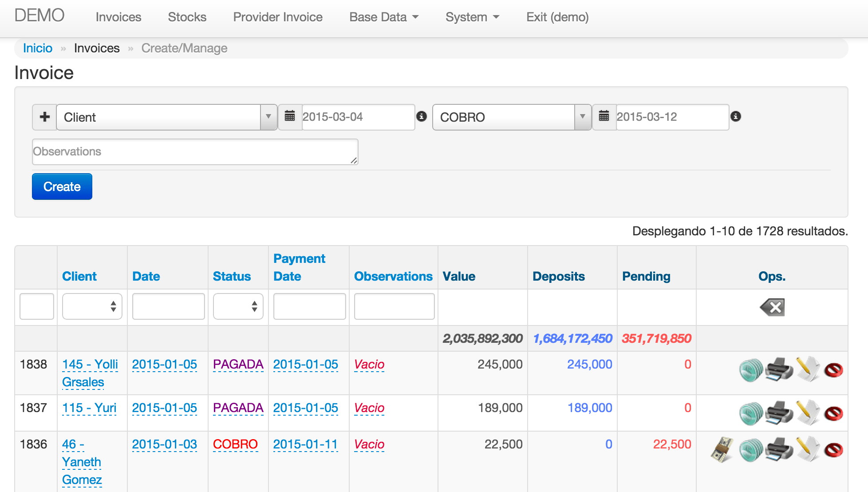Click the COBRO status of invoice 1836
This screenshot has width=868, height=492.
(235, 444)
